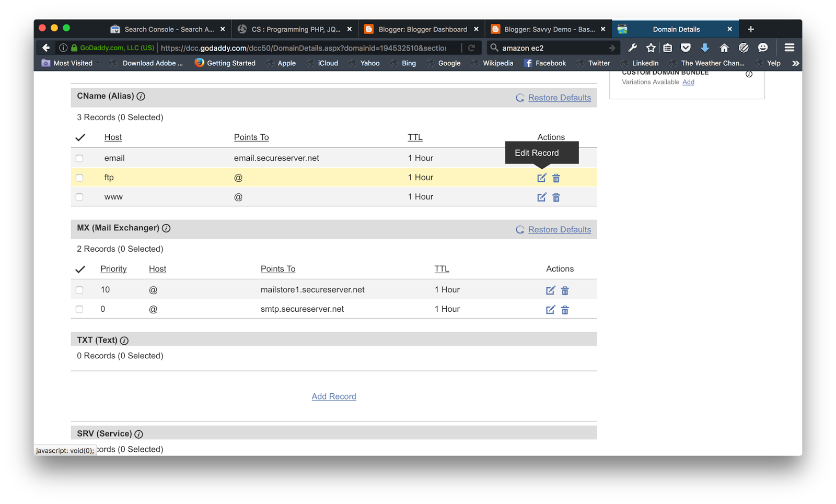Viewport: 836px width, 504px height.
Task: Show more bookmarks overflow chevron
Action: (795, 63)
